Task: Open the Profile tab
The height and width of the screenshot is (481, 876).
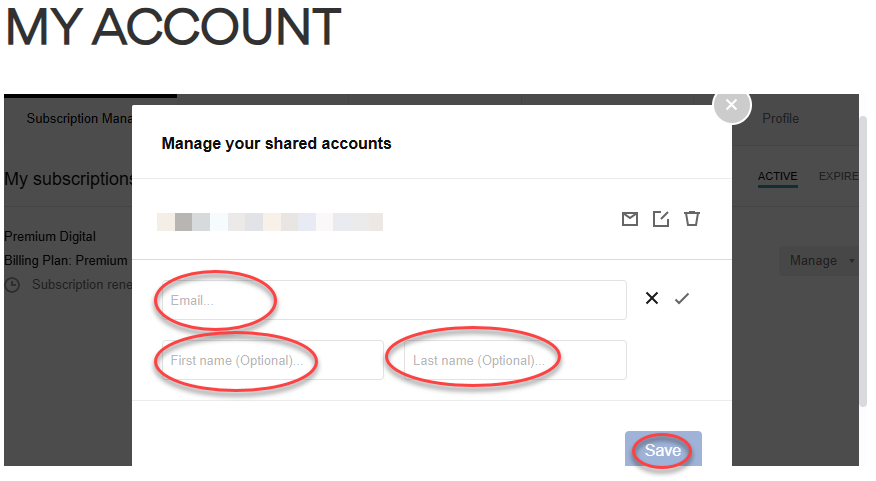Action: click(x=780, y=118)
